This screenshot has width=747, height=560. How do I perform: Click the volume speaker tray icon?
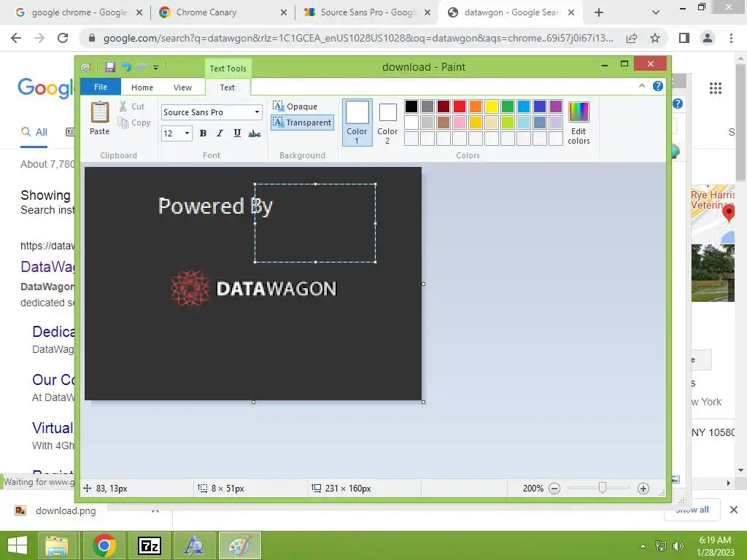[678, 546]
